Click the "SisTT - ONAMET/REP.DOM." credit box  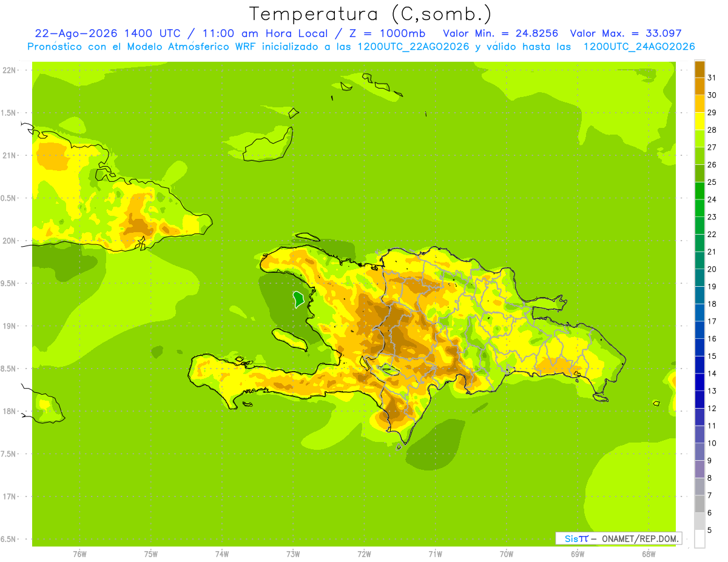click(x=618, y=538)
